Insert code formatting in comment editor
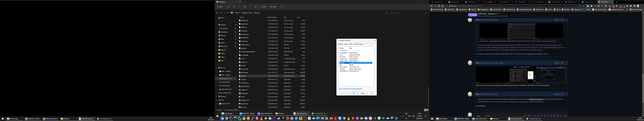 point(538,116)
